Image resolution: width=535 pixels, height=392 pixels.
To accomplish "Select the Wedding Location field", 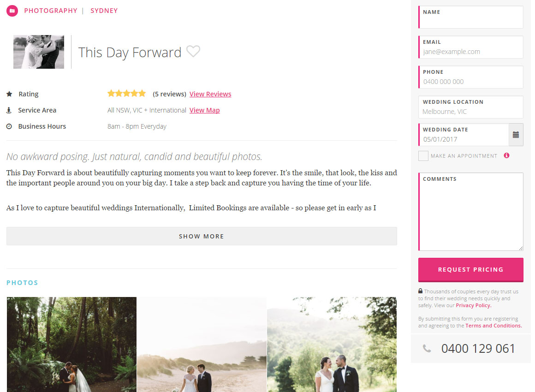I will click(471, 107).
